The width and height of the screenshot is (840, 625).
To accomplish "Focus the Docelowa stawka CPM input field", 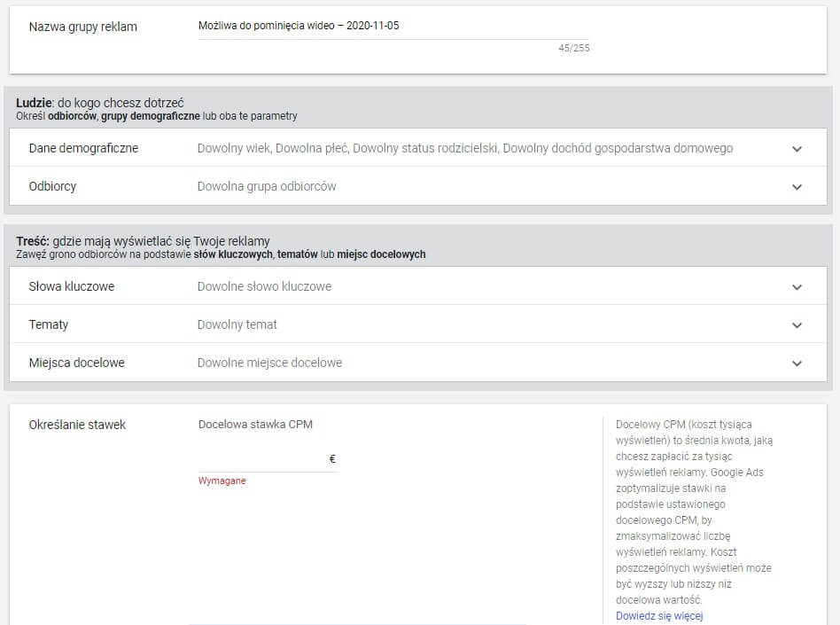I will (261, 459).
